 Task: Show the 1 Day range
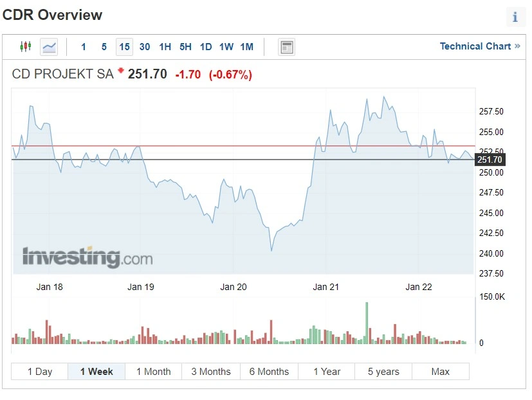(40, 372)
